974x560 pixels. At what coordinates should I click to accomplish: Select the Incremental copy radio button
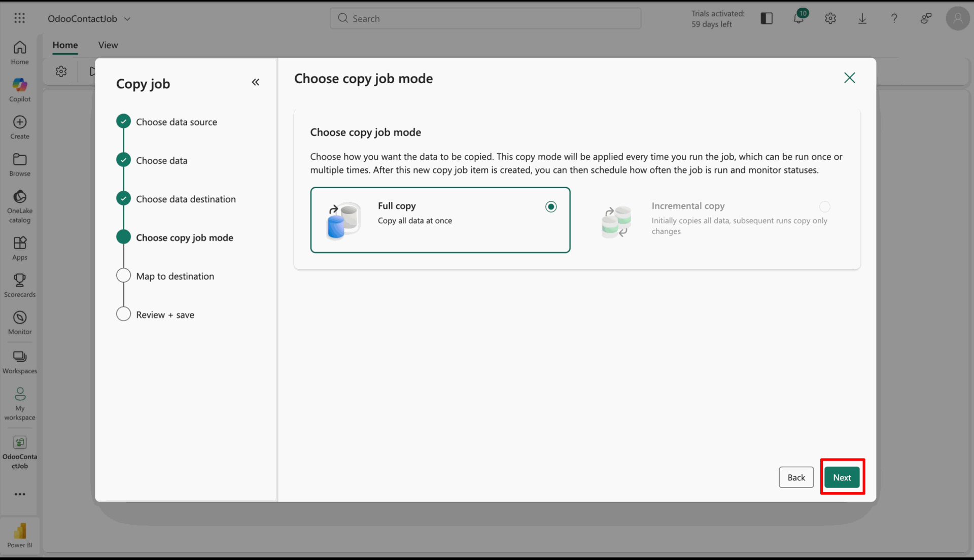824,206
